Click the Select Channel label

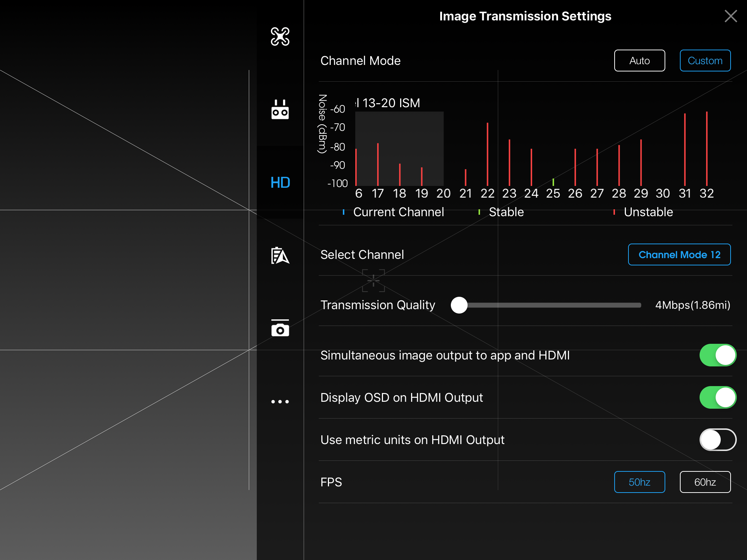click(x=362, y=254)
